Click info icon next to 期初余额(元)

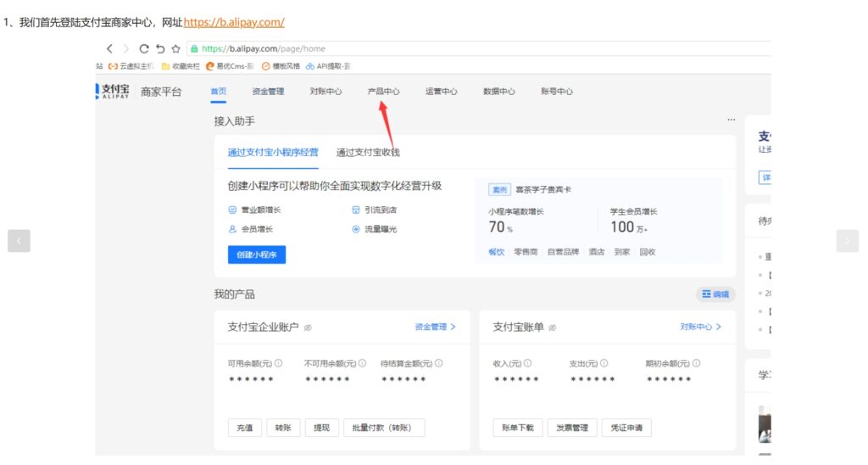(697, 363)
